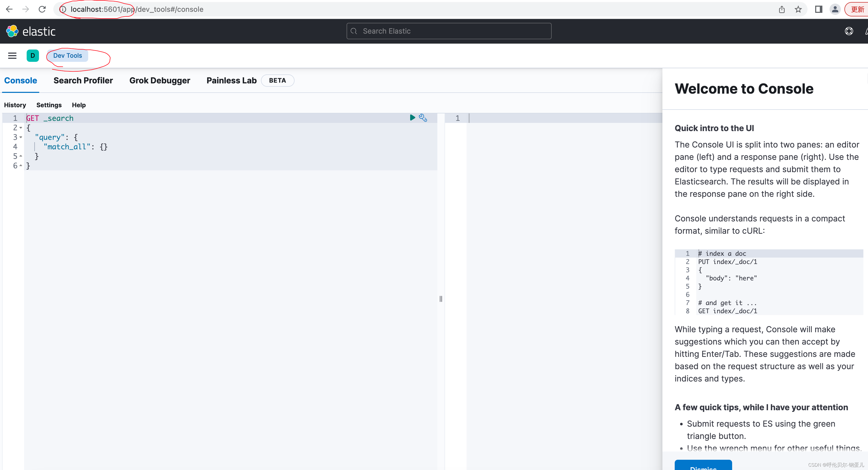Screen dimensions: 868x470
Task: Click the pane resize divider handle
Action: (441, 299)
